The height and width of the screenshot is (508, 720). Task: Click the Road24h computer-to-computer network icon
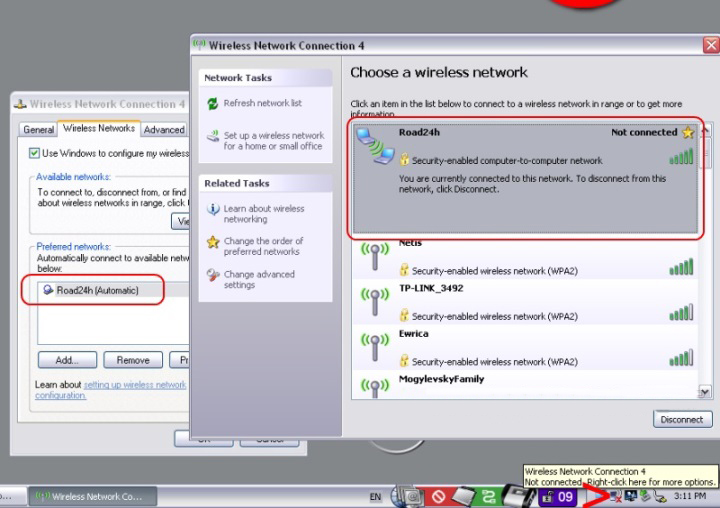coord(376,146)
